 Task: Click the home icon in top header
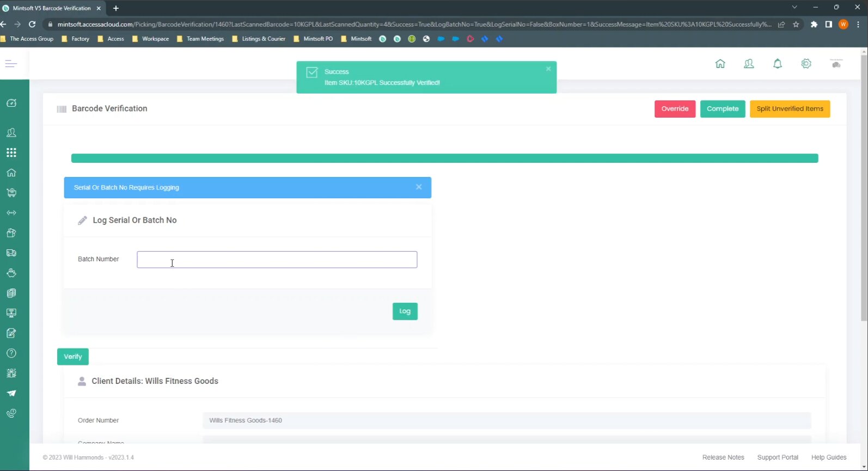point(720,64)
